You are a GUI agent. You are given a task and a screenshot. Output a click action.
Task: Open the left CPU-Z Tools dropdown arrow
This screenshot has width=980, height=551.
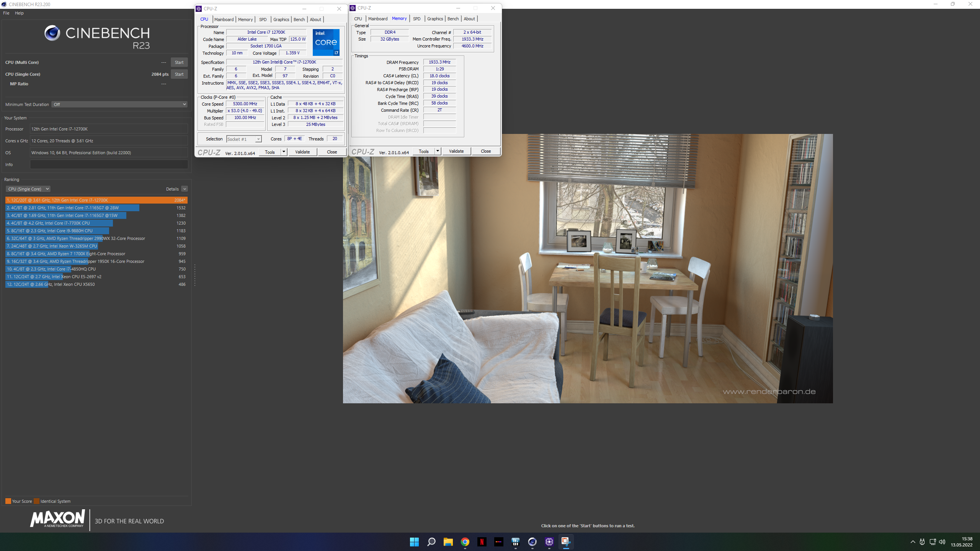(284, 152)
